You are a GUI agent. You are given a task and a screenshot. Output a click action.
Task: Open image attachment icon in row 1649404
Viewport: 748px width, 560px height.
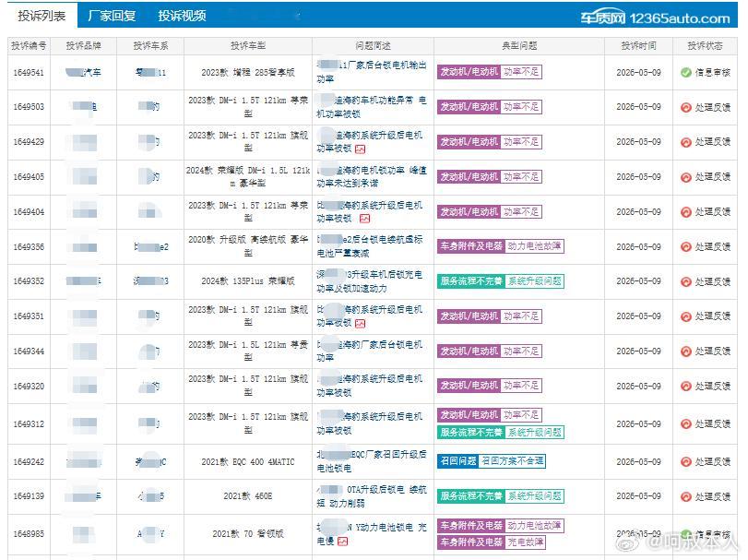tap(365, 219)
